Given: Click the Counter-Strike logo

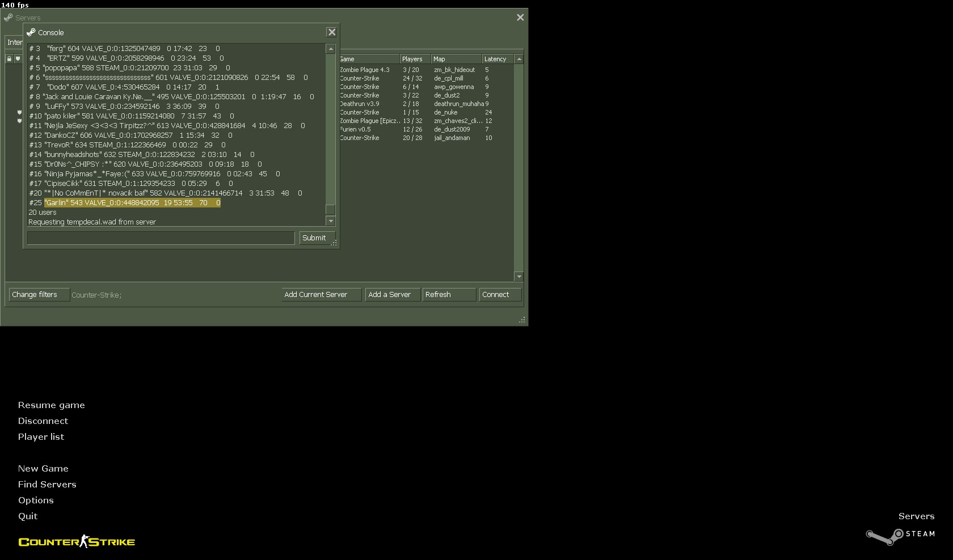Looking at the screenshot, I should click(77, 541).
